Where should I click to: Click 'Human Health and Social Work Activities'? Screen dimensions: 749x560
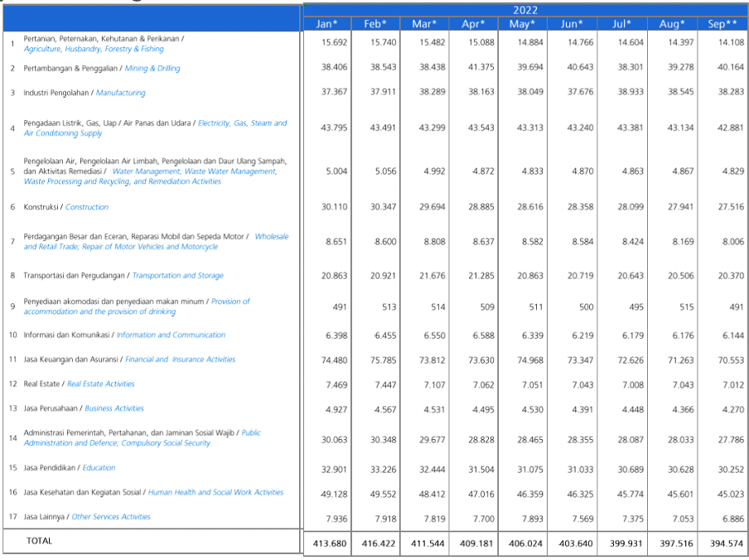216,492
